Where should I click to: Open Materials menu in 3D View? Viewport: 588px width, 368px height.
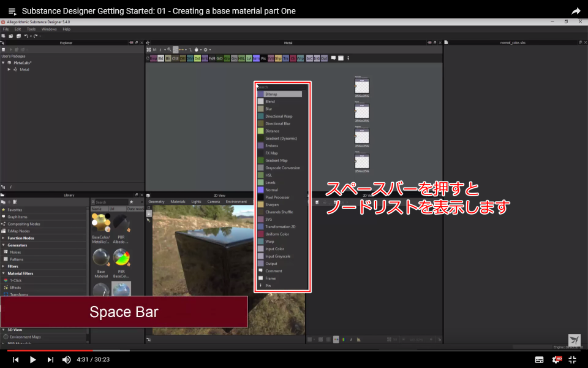click(178, 202)
